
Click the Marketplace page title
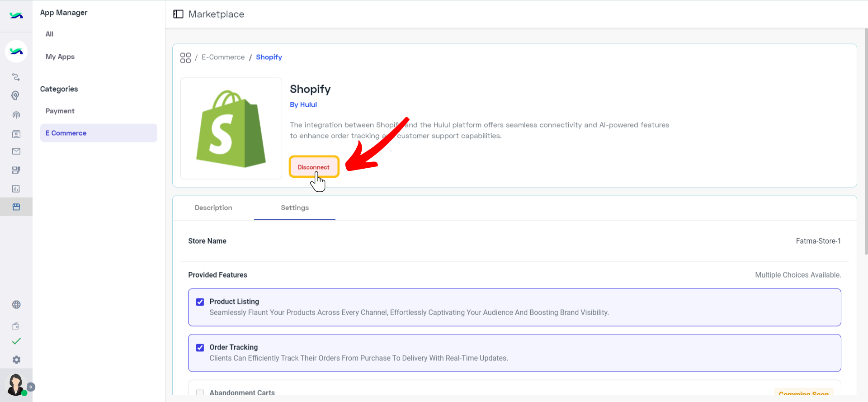click(216, 14)
